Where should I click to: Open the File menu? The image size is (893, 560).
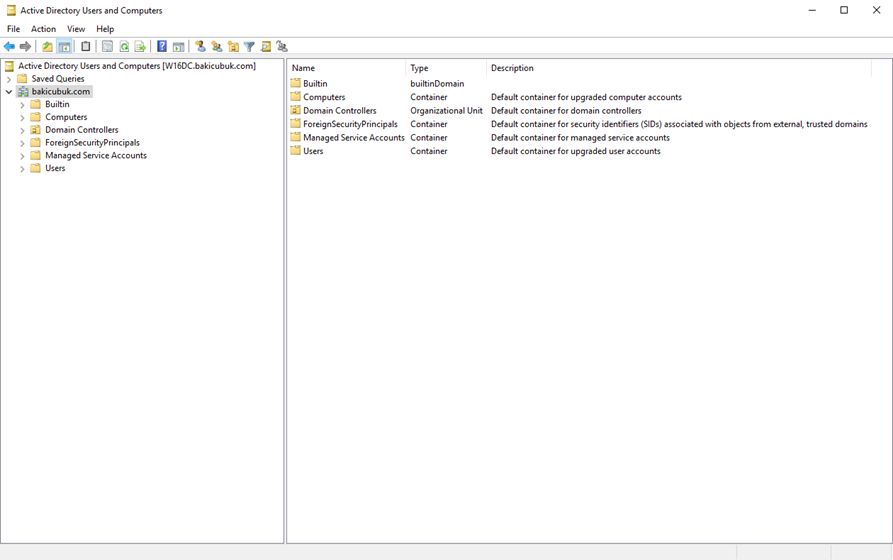13,29
